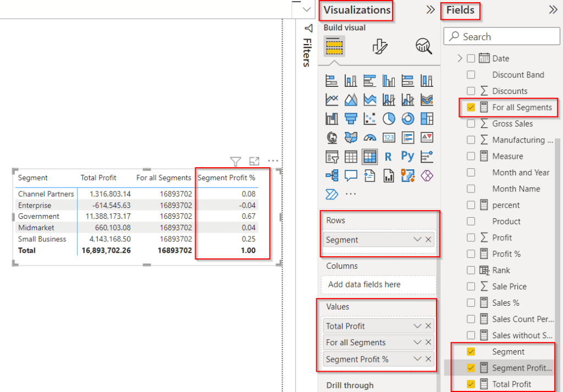Expand the formula bar chevron

(307, 10)
